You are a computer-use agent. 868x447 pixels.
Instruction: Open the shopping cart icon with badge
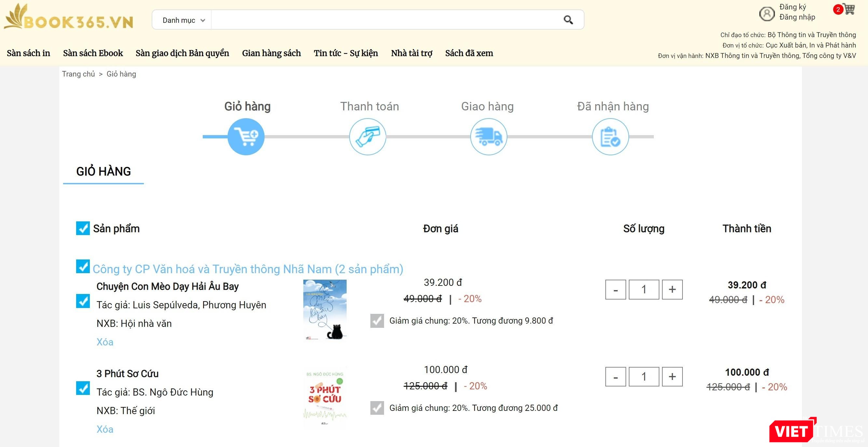tap(848, 9)
